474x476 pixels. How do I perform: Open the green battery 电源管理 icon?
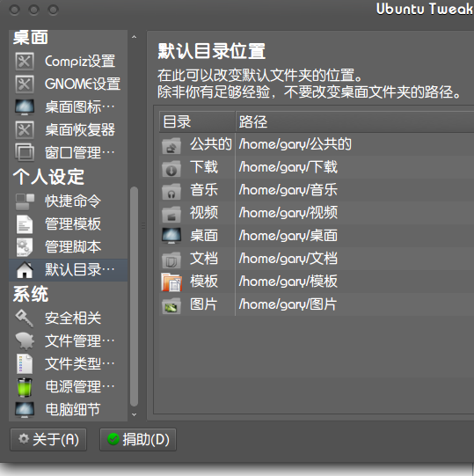(x=25, y=387)
